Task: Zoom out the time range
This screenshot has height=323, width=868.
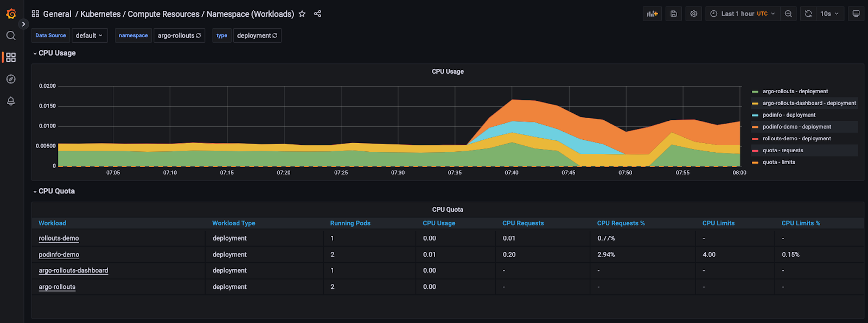Action: (x=788, y=14)
